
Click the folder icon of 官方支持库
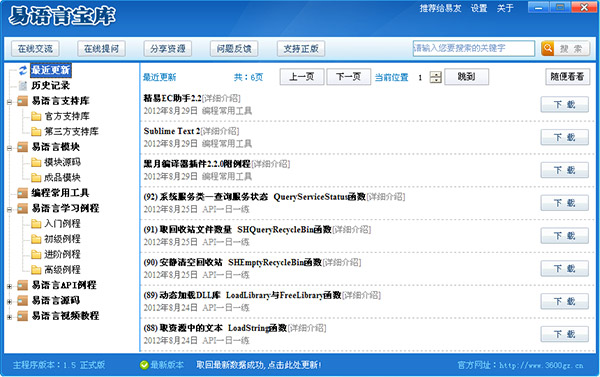pos(36,116)
